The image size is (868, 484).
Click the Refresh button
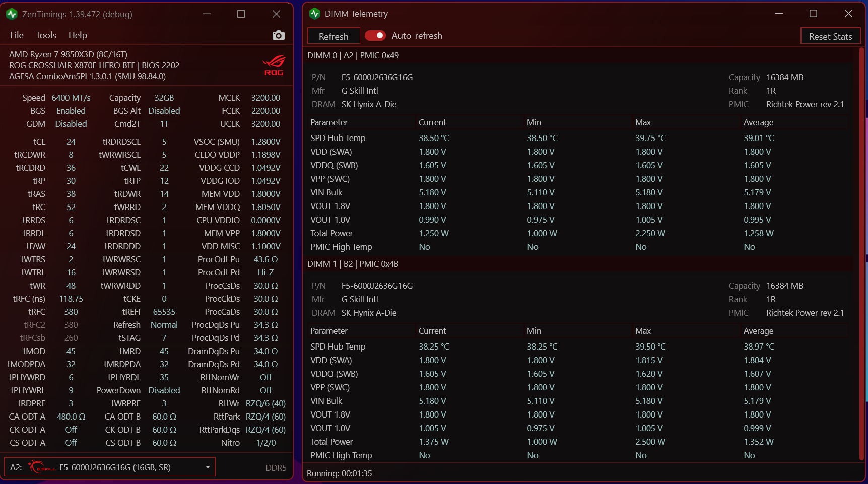(x=333, y=36)
